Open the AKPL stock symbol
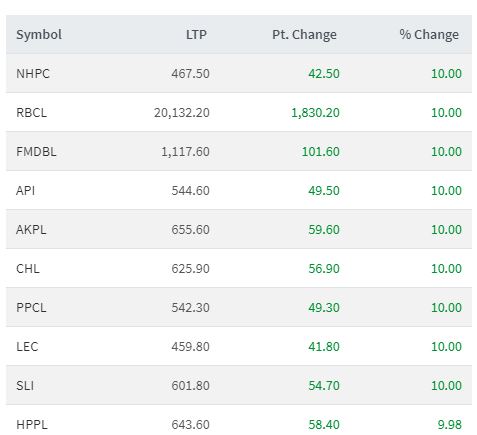Viewport: 477px width, 435px height. pos(31,230)
